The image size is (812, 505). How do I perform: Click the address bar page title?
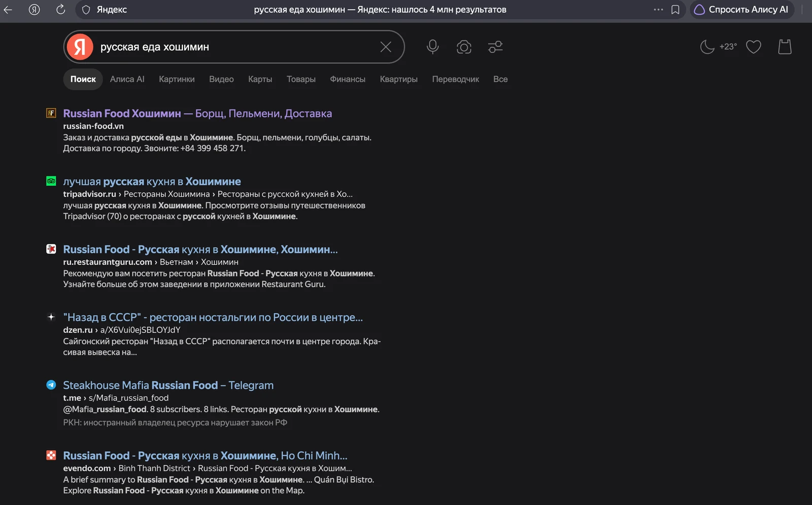[380, 10]
